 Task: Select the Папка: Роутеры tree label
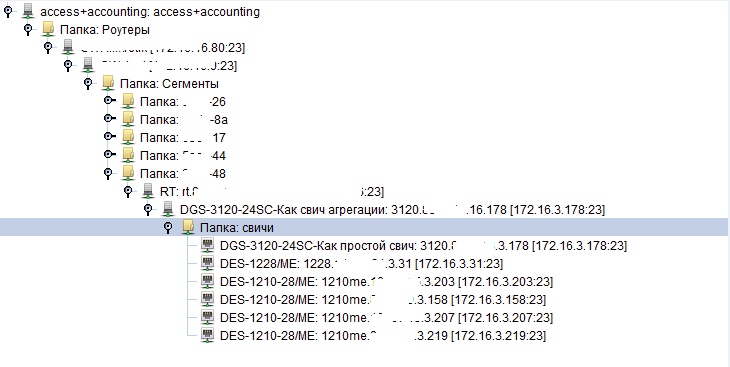tap(105, 30)
